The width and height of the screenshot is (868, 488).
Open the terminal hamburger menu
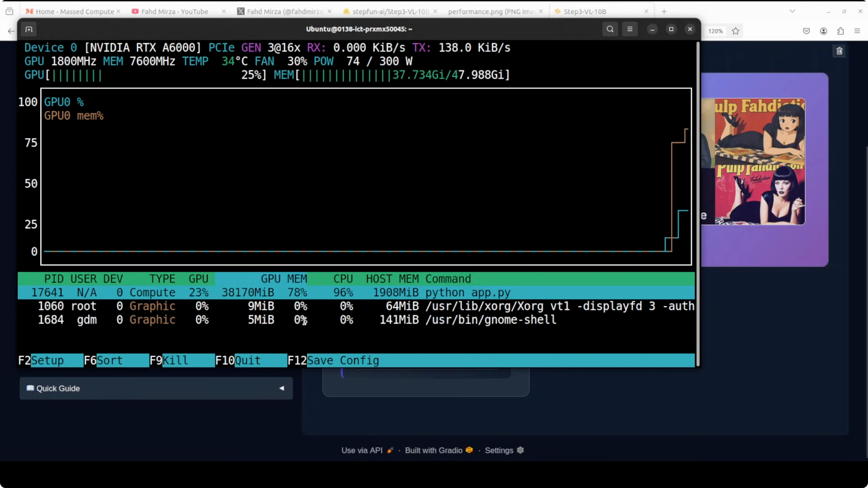coord(630,29)
